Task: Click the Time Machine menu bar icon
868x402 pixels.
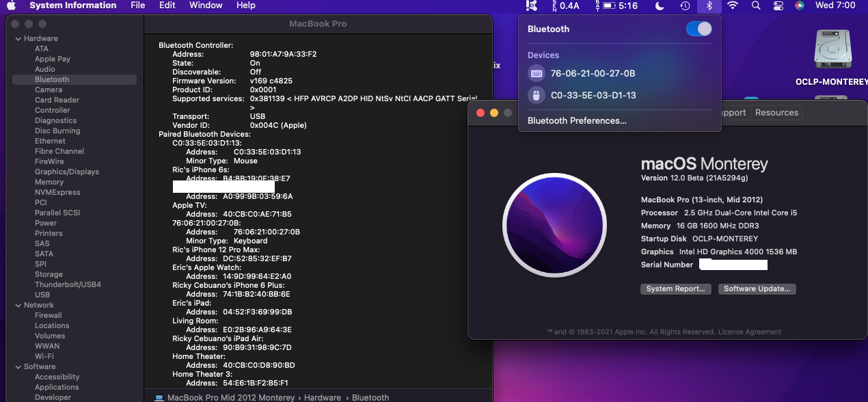Action: pyautogui.click(x=685, y=5)
